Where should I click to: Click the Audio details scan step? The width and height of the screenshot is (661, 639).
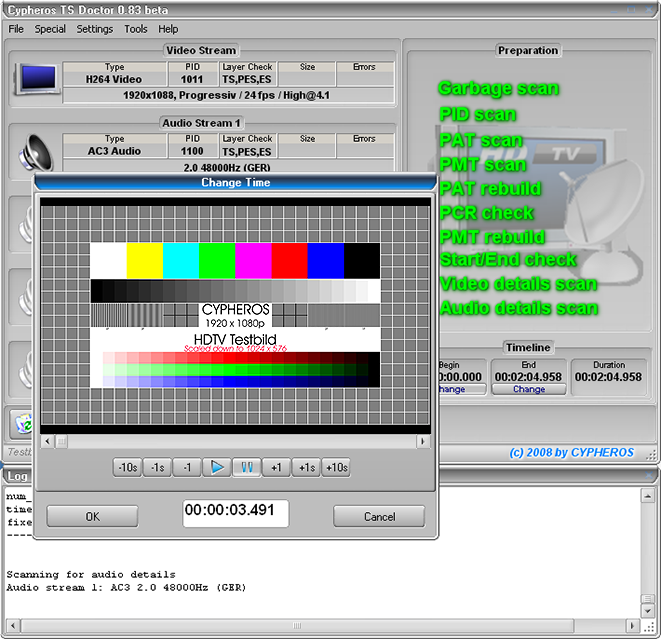pos(519,308)
